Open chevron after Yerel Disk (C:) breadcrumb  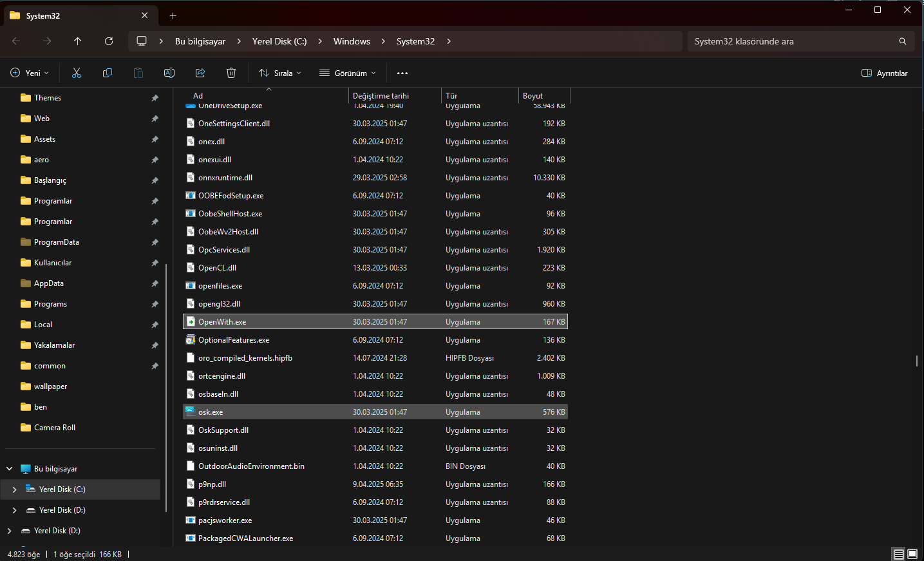click(320, 41)
